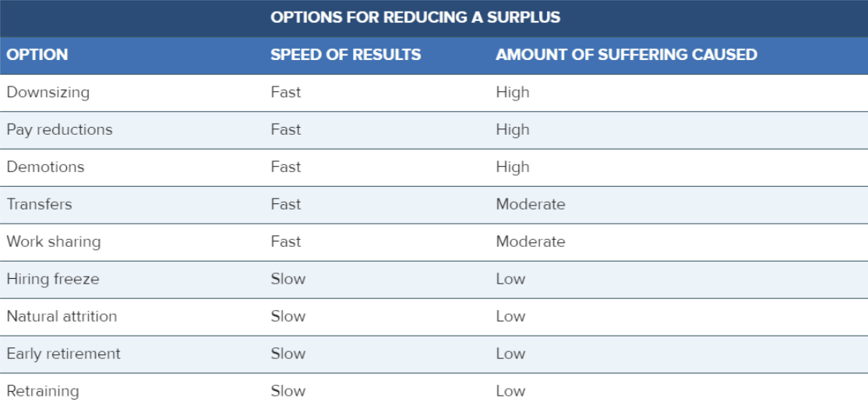Click "Slow" in the Hiring freeze row

point(288,279)
